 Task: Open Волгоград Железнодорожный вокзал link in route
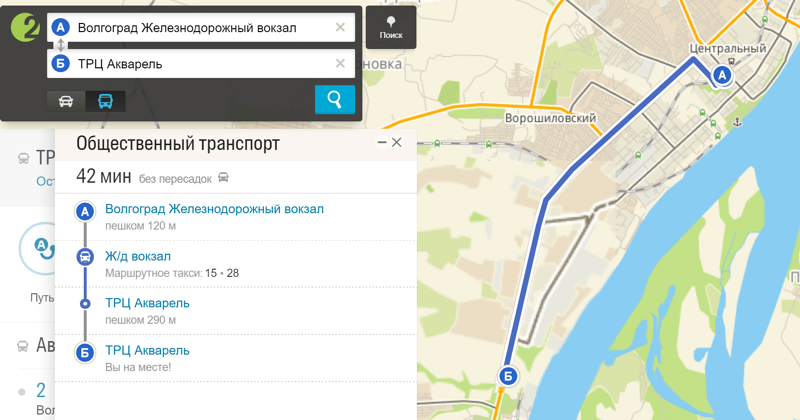click(214, 209)
